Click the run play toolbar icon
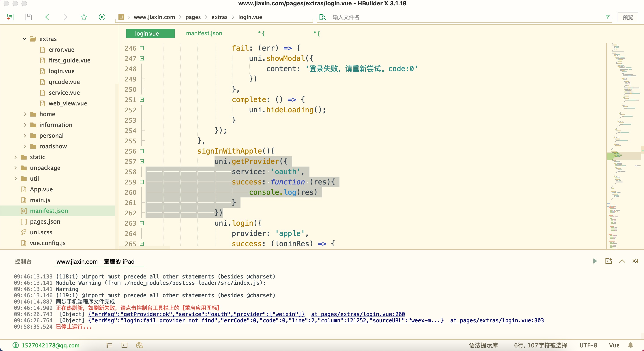644x351 pixels. (102, 17)
